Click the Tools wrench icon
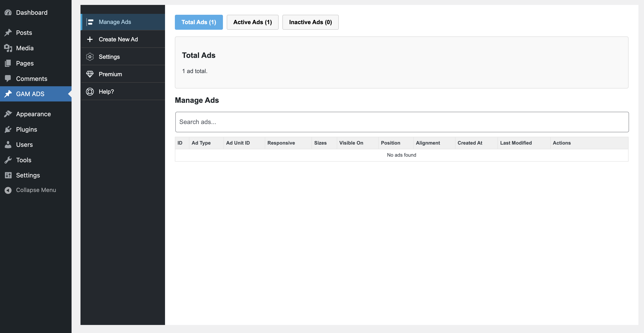Image resolution: width=644 pixels, height=333 pixels. [8, 160]
